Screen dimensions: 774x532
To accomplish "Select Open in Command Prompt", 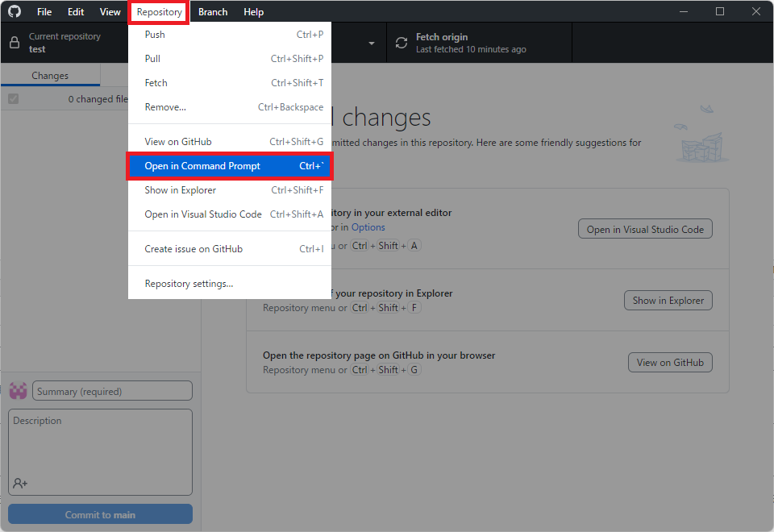I will tap(230, 166).
